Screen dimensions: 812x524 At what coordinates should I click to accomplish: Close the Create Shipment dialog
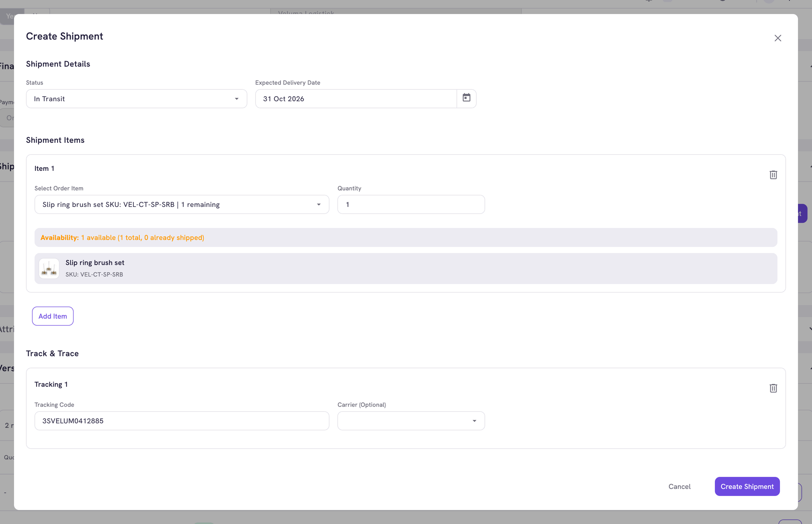point(777,38)
